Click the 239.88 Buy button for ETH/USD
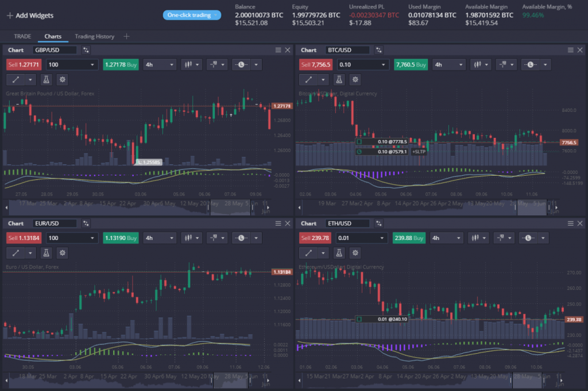 pos(409,238)
